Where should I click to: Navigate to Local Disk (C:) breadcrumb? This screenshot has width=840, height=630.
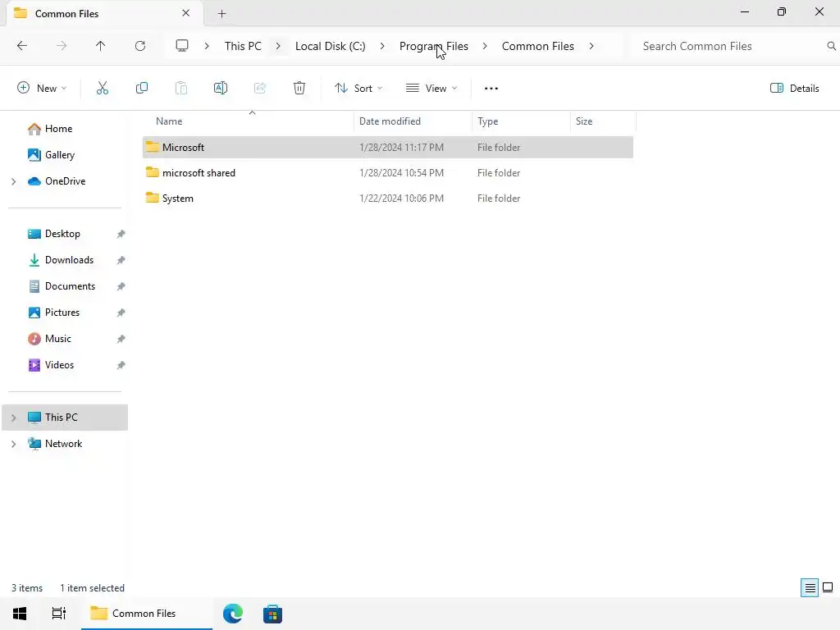click(330, 46)
